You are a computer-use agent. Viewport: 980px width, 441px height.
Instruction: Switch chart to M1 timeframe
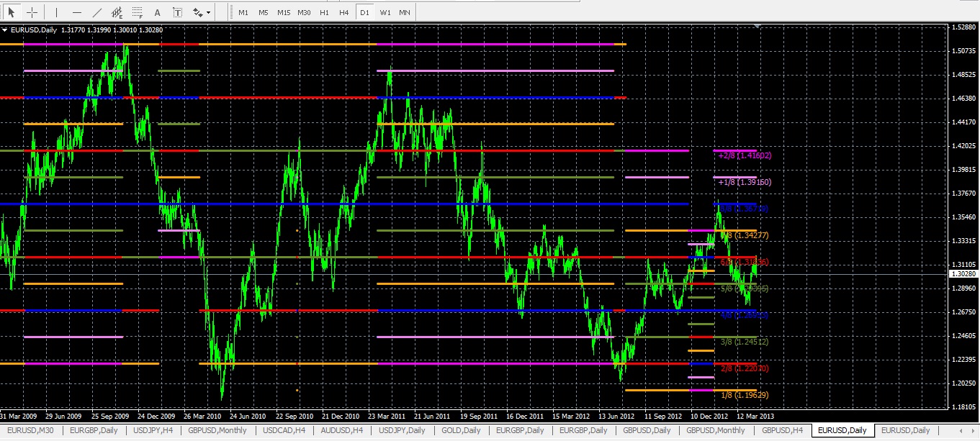click(243, 12)
